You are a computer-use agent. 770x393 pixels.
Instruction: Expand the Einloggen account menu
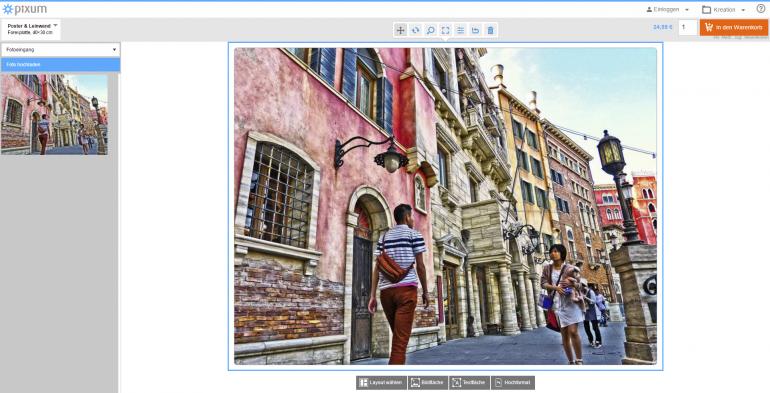coord(667,9)
